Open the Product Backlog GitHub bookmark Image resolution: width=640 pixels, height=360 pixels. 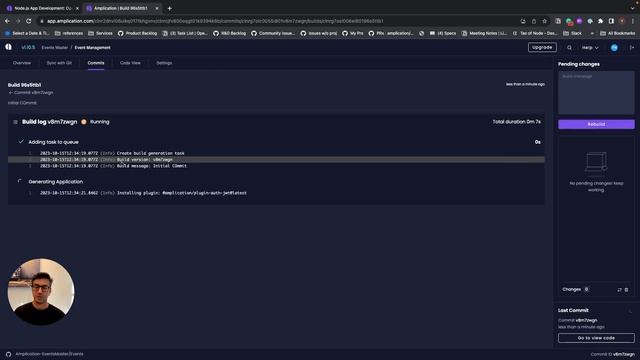[137, 33]
